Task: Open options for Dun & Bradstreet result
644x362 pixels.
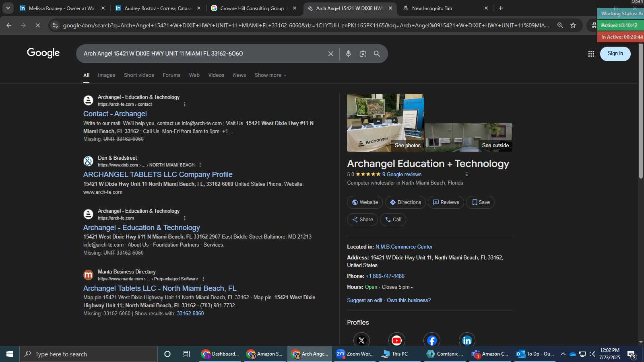Action: click(200, 165)
